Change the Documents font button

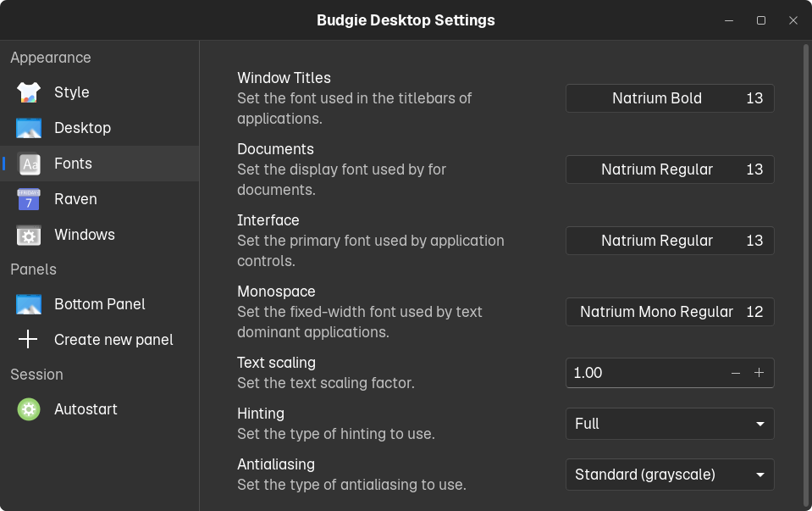point(670,169)
